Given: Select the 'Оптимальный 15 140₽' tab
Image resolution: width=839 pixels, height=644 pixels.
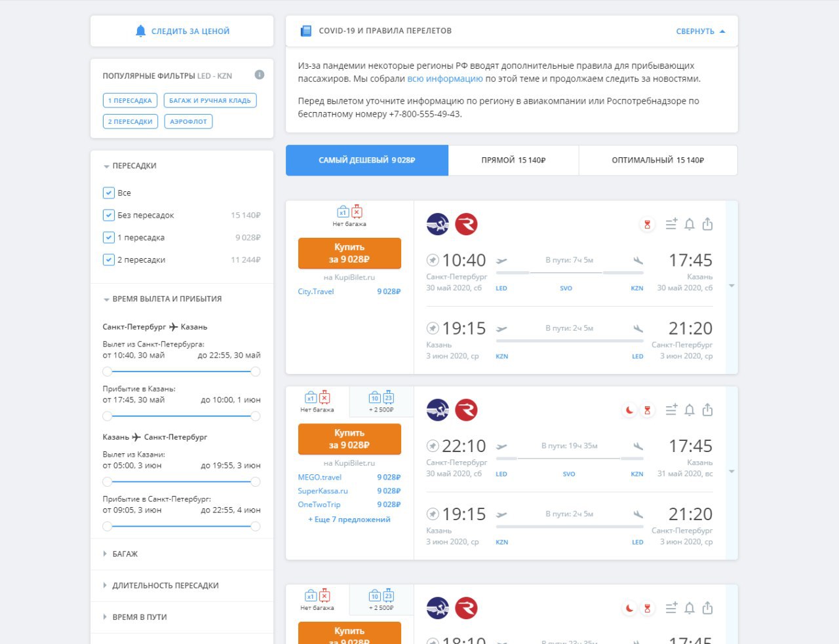Looking at the screenshot, I should click(x=657, y=160).
